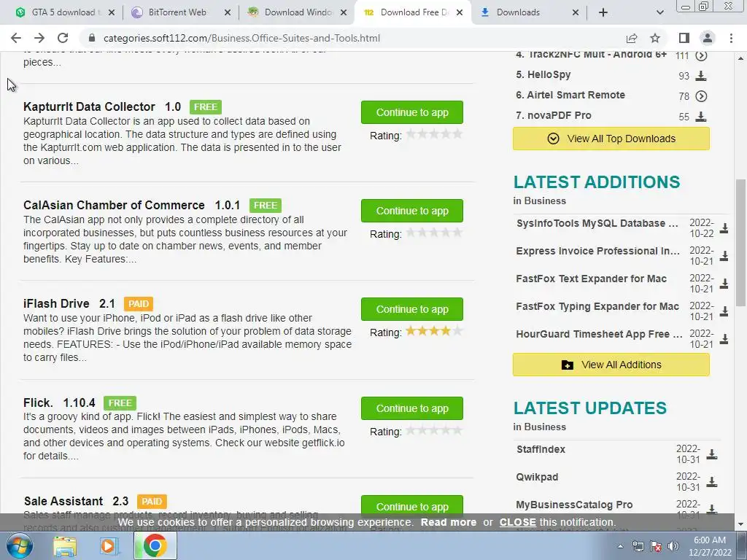This screenshot has width=747, height=560.
Task: Open the KapturrIt Data Collector title link
Action: click(x=89, y=106)
